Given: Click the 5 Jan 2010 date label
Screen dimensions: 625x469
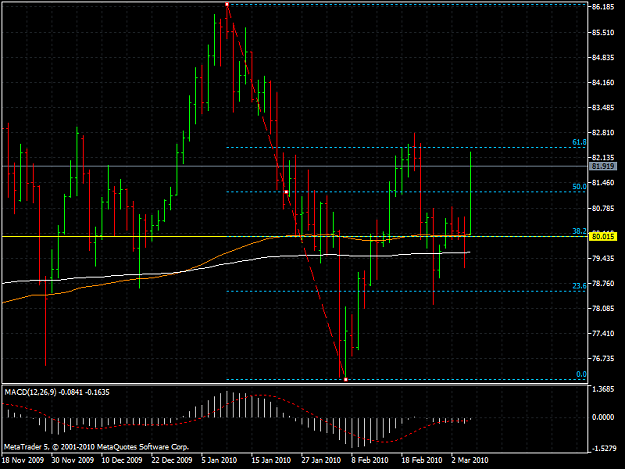Looking at the screenshot, I should pos(219,460).
